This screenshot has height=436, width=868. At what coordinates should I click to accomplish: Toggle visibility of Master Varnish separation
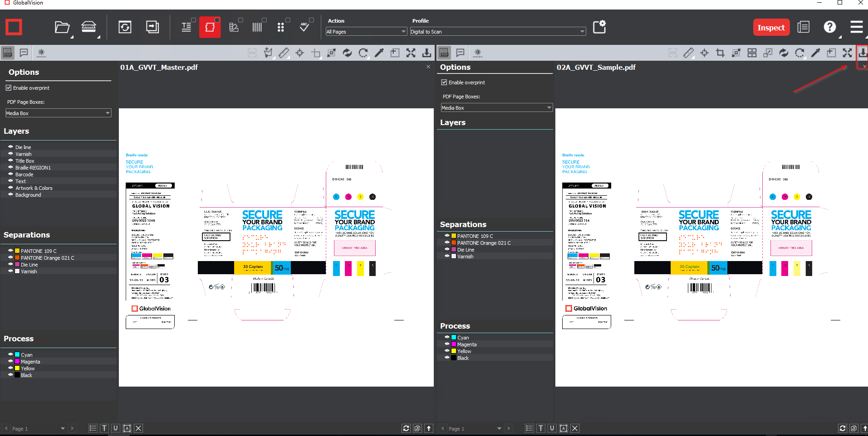(x=10, y=271)
